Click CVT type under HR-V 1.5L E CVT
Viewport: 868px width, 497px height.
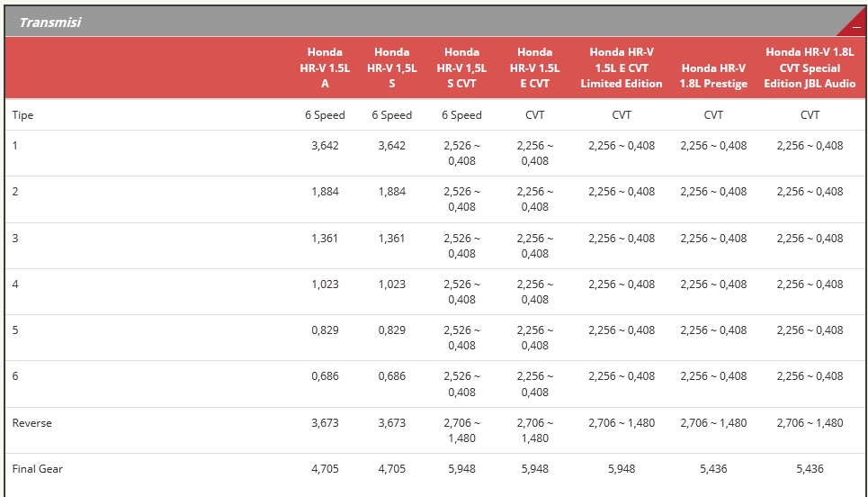535,115
